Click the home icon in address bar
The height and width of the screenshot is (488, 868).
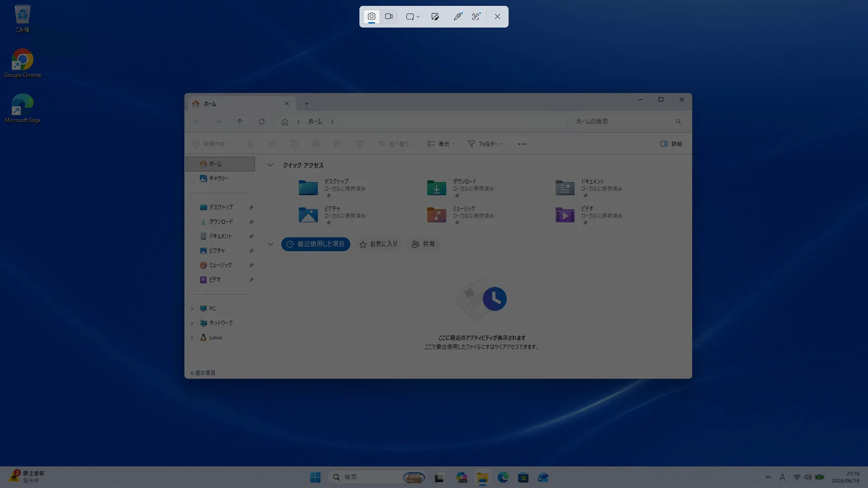(285, 122)
